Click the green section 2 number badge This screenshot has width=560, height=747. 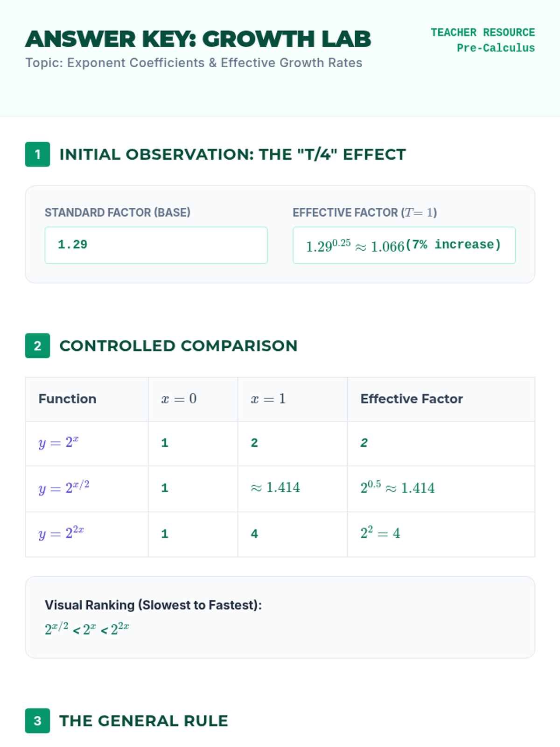tap(37, 346)
